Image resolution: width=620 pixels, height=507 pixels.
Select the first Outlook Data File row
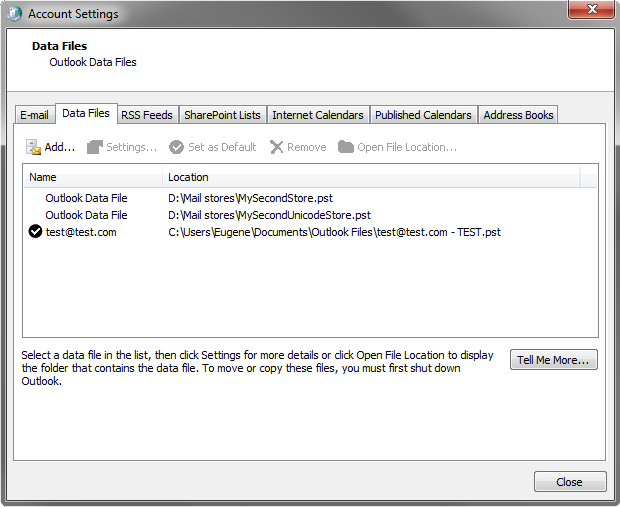(x=310, y=198)
